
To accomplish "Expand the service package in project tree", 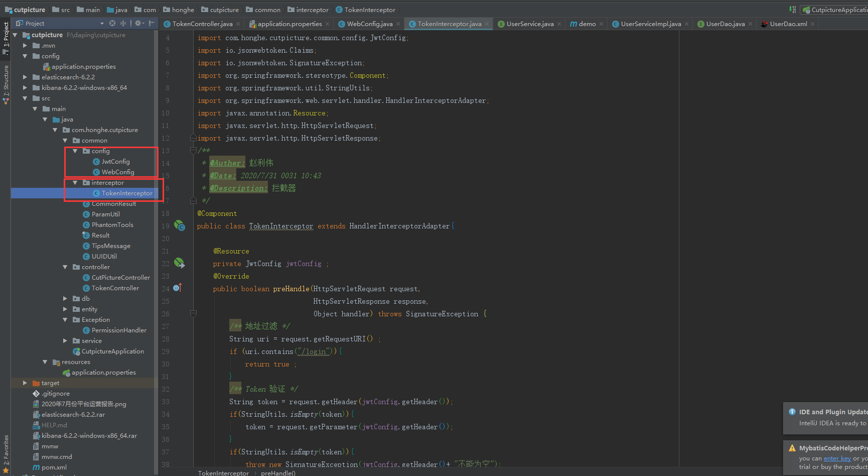I will tap(65, 340).
